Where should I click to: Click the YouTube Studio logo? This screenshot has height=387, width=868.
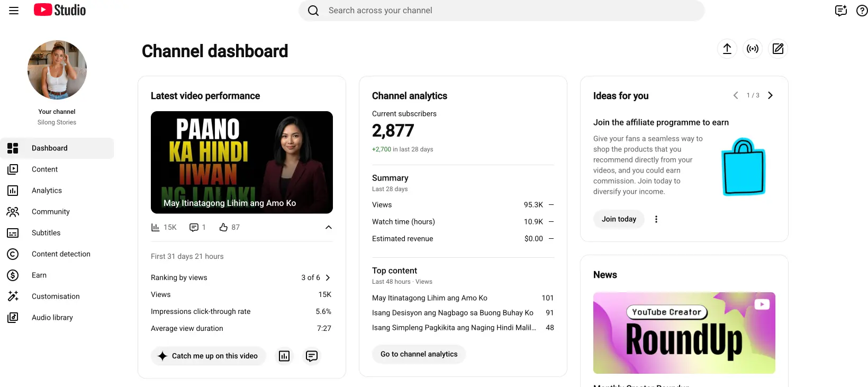coord(60,10)
